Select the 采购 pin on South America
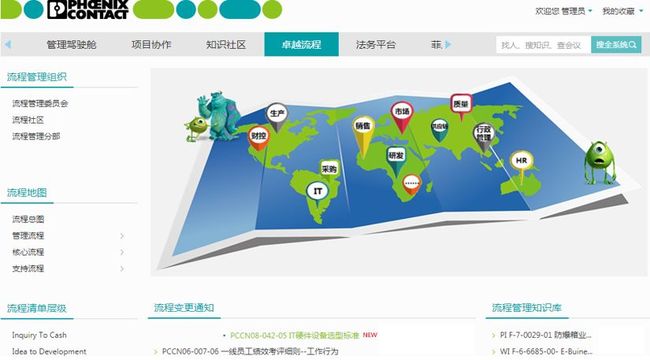The width and height of the screenshot is (650, 360). (x=329, y=169)
